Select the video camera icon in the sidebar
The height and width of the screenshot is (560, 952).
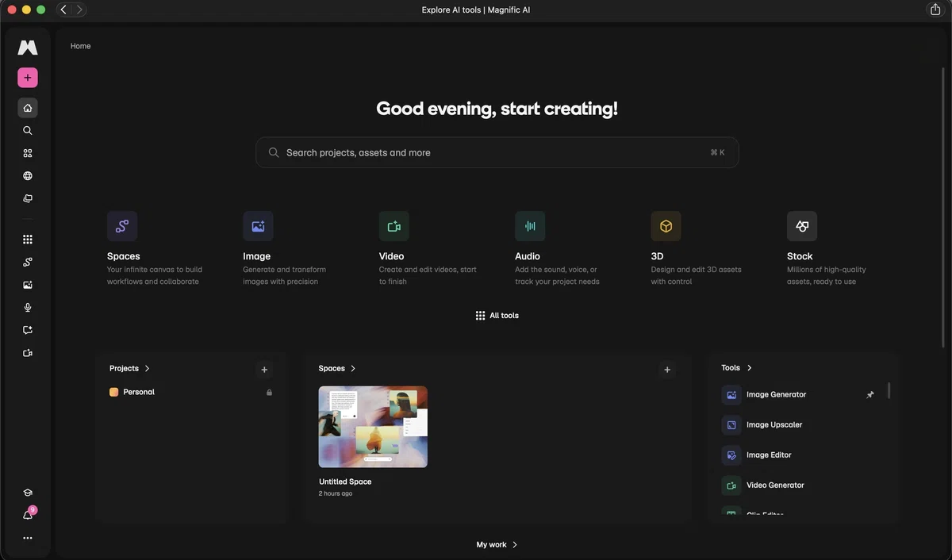tap(28, 353)
